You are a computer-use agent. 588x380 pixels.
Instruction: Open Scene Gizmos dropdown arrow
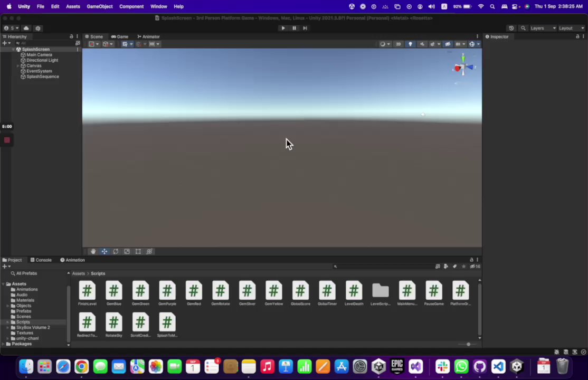pos(478,44)
